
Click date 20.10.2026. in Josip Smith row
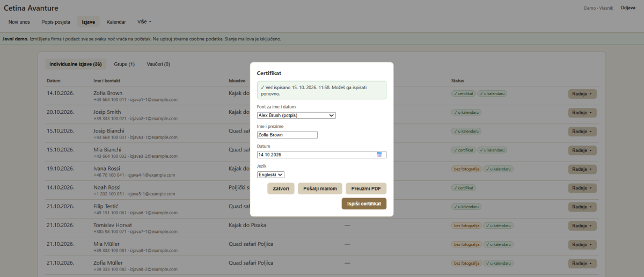[x=60, y=112]
